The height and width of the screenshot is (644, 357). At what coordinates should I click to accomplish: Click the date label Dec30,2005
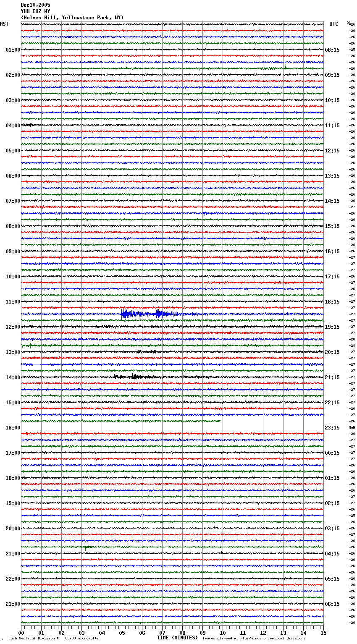click(35, 5)
